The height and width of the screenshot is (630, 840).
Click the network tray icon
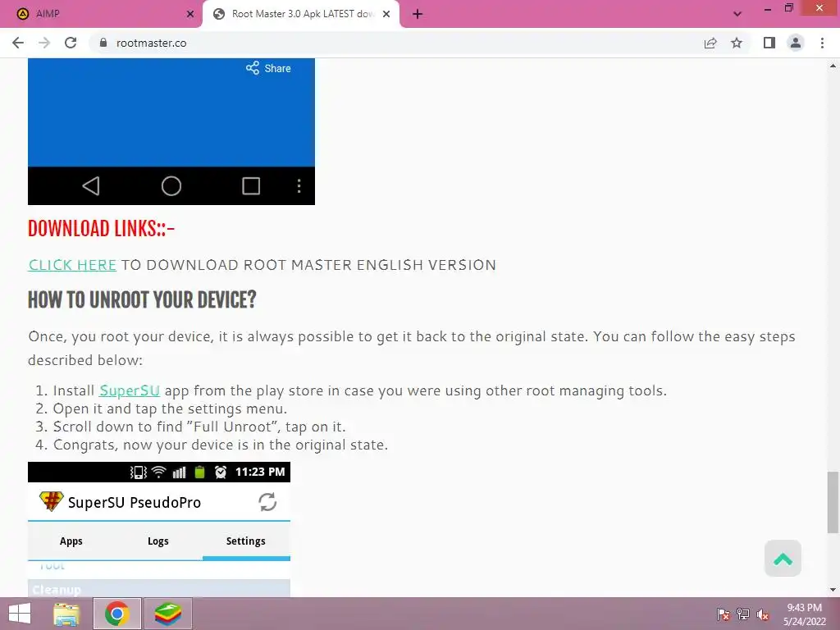(743, 614)
